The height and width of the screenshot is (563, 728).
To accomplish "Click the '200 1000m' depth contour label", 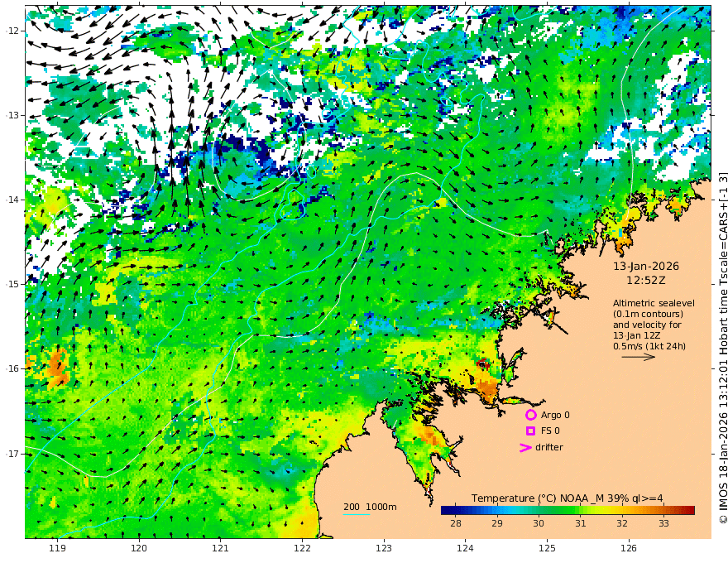I will click(370, 507).
